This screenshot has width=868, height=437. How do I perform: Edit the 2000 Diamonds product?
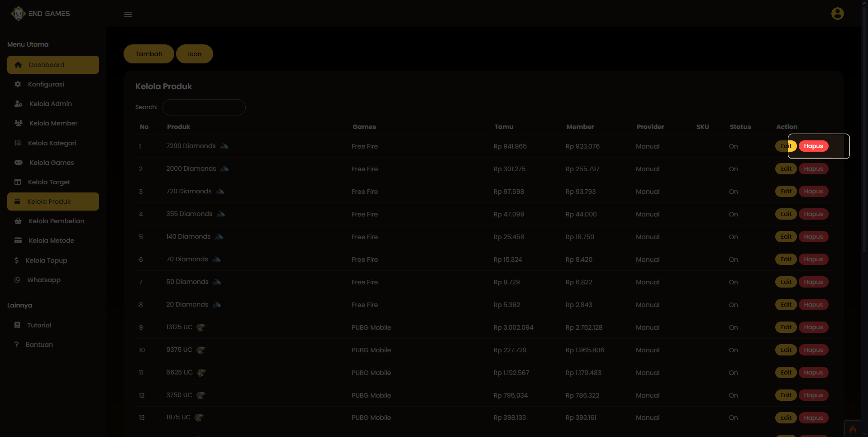coord(786,169)
